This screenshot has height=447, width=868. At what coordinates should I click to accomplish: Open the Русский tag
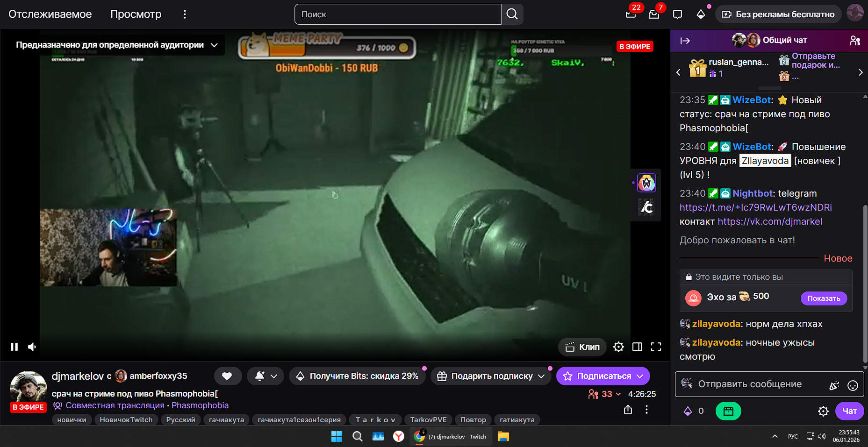pyautogui.click(x=181, y=419)
